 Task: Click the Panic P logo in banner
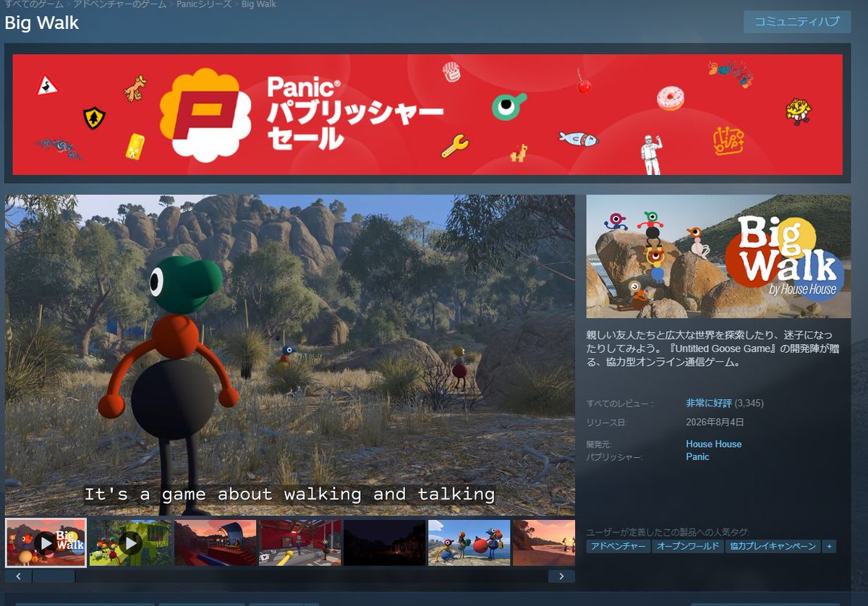point(205,114)
